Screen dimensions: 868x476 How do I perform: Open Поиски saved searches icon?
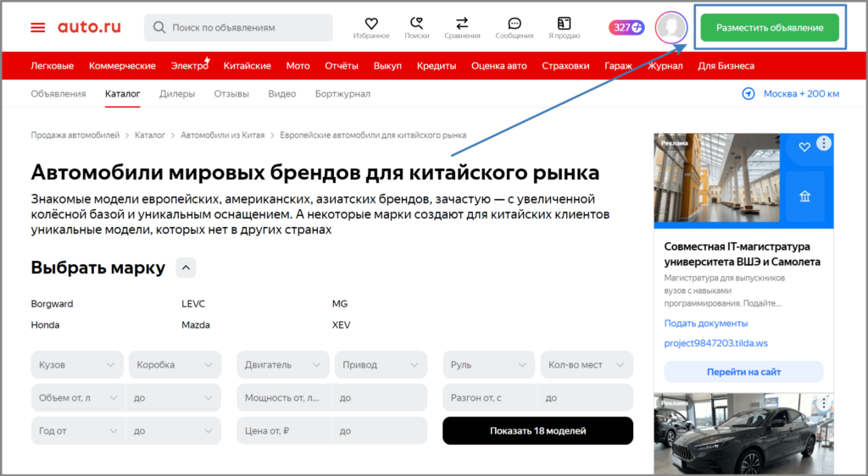click(416, 24)
